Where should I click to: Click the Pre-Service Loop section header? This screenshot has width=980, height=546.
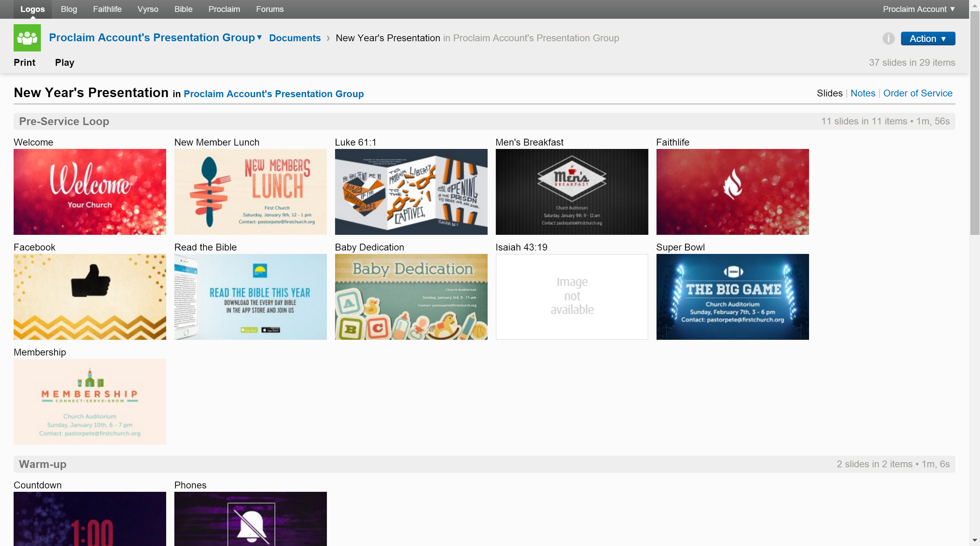coord(484,121)
